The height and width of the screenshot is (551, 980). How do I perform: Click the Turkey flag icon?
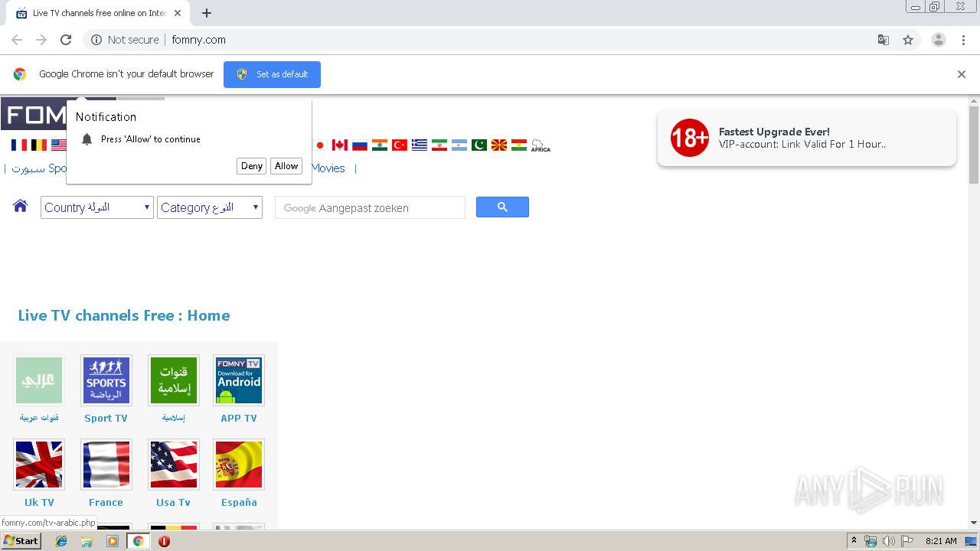[400, 145]
